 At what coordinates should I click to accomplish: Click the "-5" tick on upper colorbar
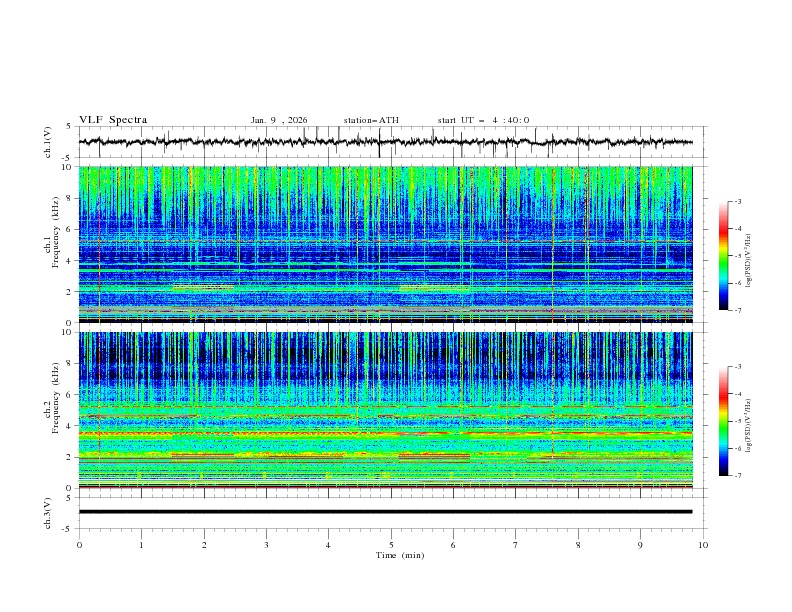[x=738, y=256]
